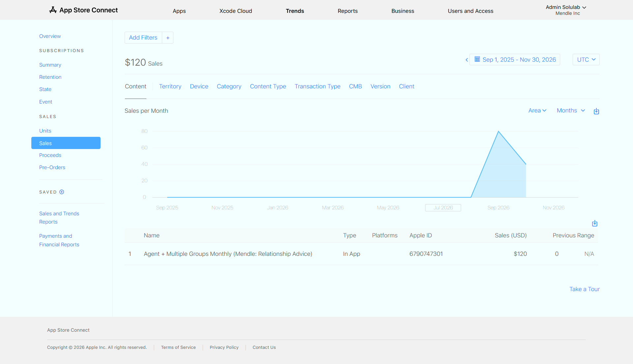This screenshot has width=633, height=364.
Task: Open the State sidebar link
Action: point(45,89)
